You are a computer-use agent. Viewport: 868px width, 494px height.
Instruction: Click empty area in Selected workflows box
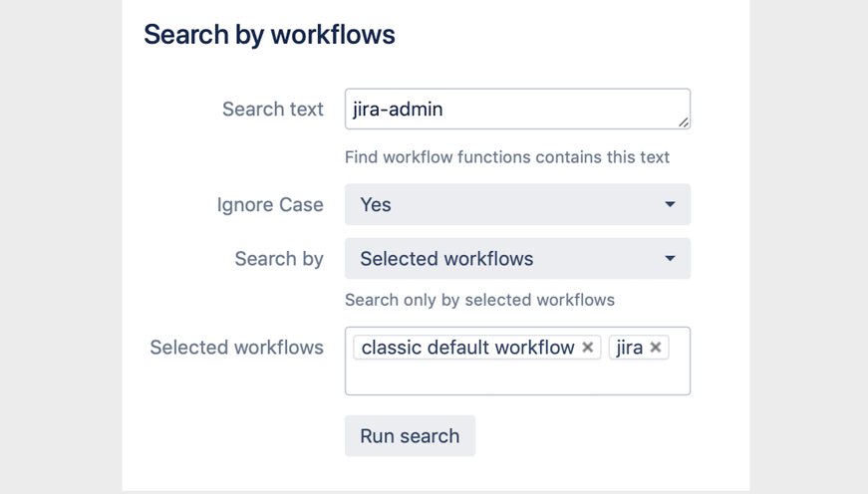click(x=516, y=378)
